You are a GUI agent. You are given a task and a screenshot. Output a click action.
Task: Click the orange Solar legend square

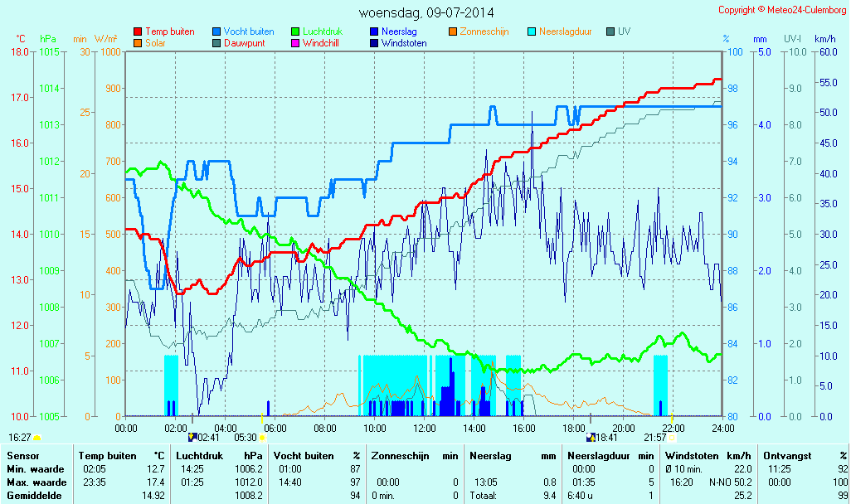tap(138, 42)
